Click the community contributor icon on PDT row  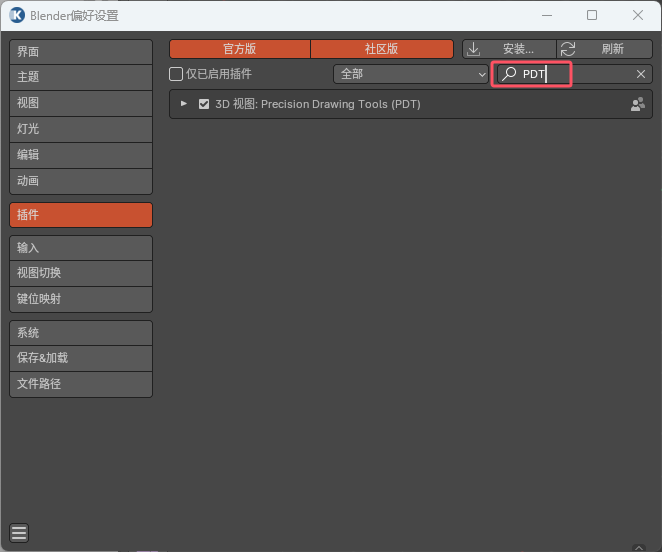[637, 104]
